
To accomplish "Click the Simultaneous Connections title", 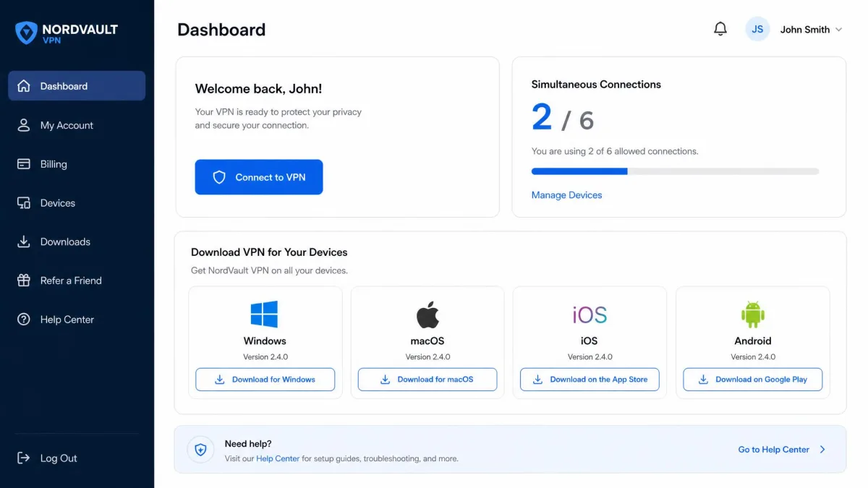I will point(596,85).
